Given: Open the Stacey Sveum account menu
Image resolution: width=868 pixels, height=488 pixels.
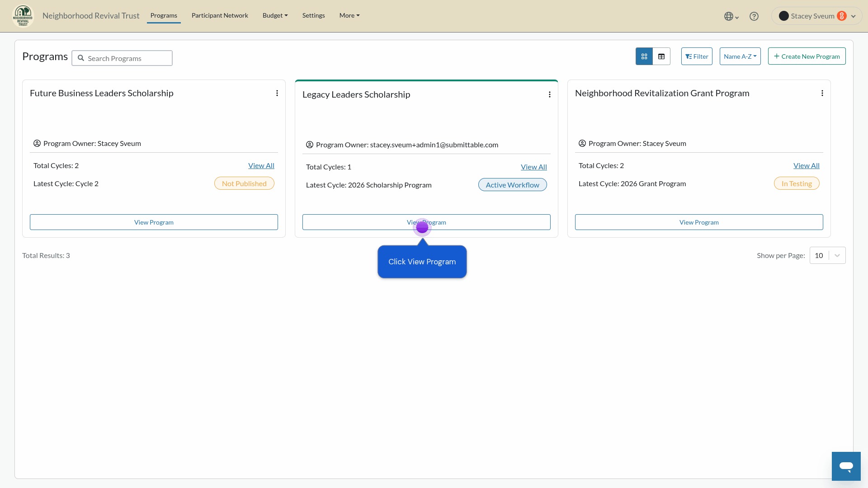Looking at the screenshot, I should (x=816, y=16).
